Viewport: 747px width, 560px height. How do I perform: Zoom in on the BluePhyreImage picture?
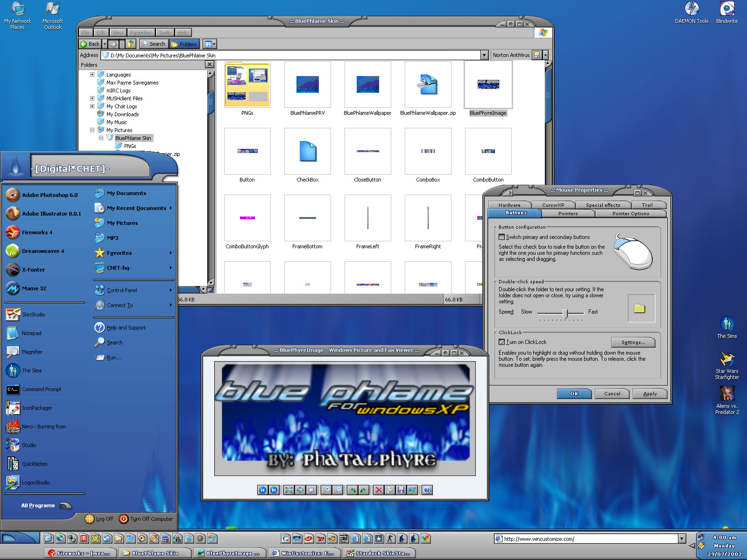coord(326,490)
